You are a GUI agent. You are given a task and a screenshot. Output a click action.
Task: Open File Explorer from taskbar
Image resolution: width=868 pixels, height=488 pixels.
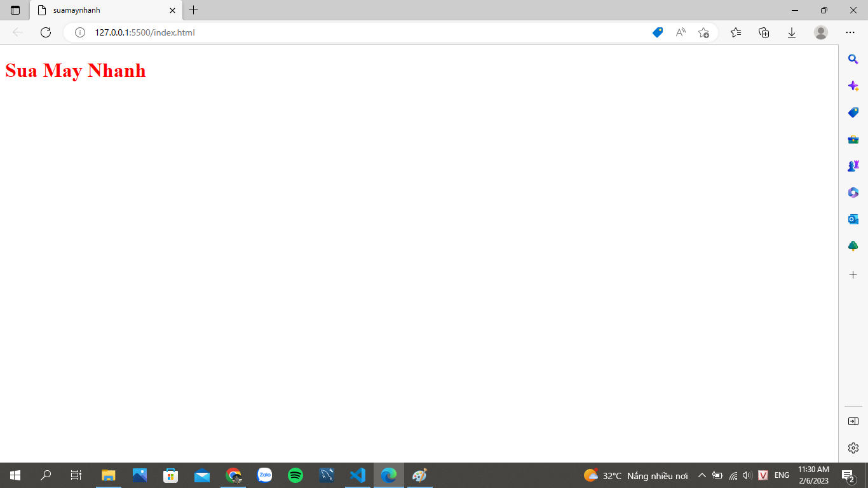(109, 475)
